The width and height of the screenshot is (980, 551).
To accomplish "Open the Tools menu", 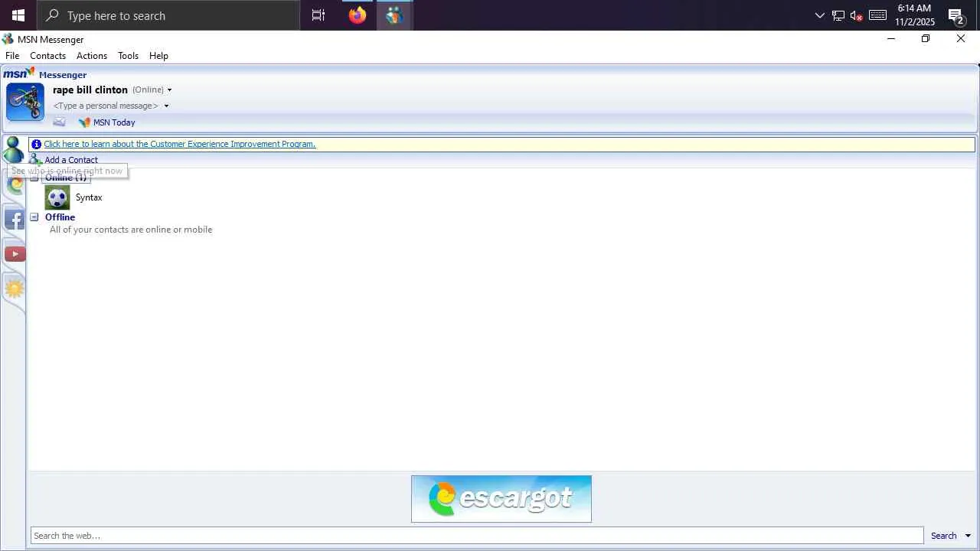I will pos(128,56).
